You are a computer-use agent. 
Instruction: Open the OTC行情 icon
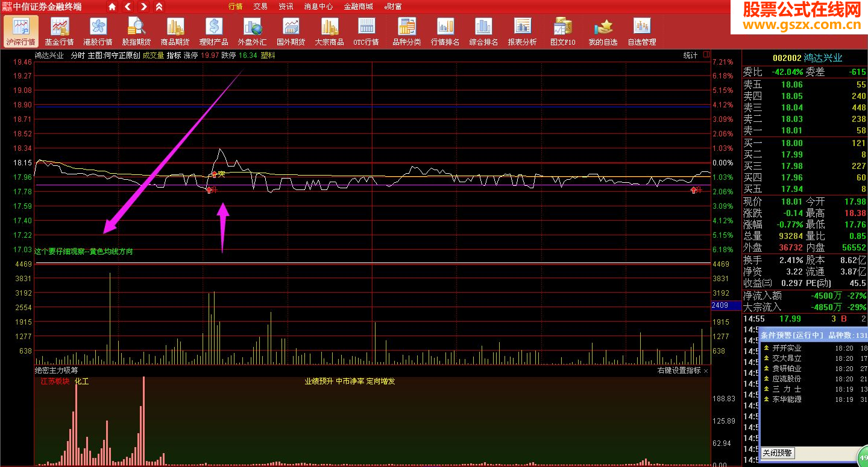point(366,31)
